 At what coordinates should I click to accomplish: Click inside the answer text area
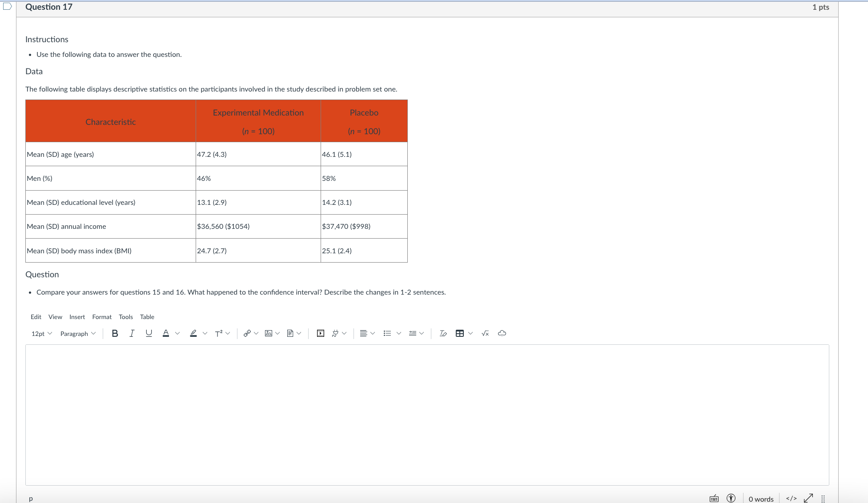pyautogui.click(x=427, y=415)
